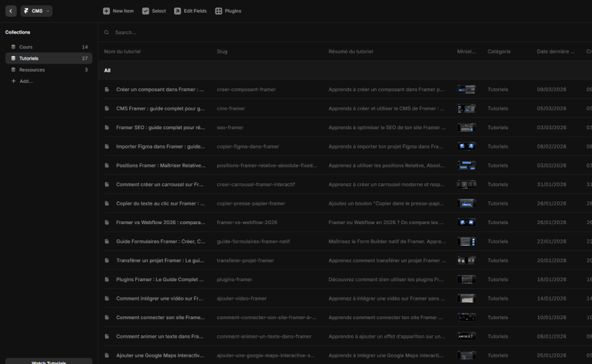
Task: Click slug 'ajouter-video-framer'
Action: (242, 298)
